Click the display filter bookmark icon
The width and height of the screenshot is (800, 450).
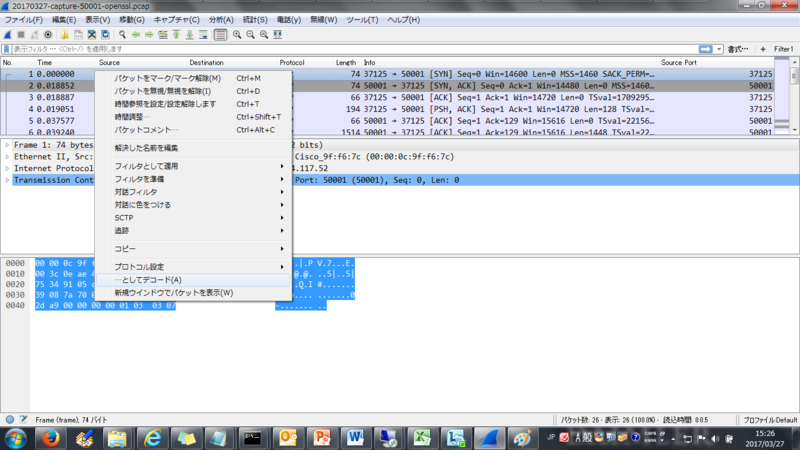tap(7, 49)
